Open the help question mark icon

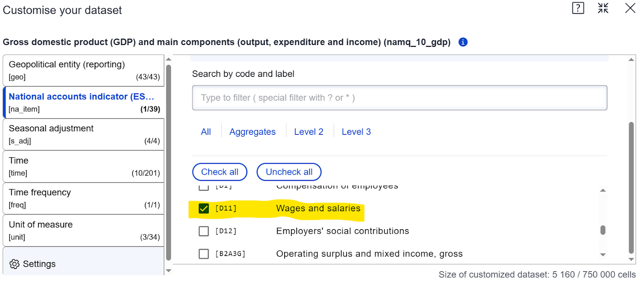[578, 8]
